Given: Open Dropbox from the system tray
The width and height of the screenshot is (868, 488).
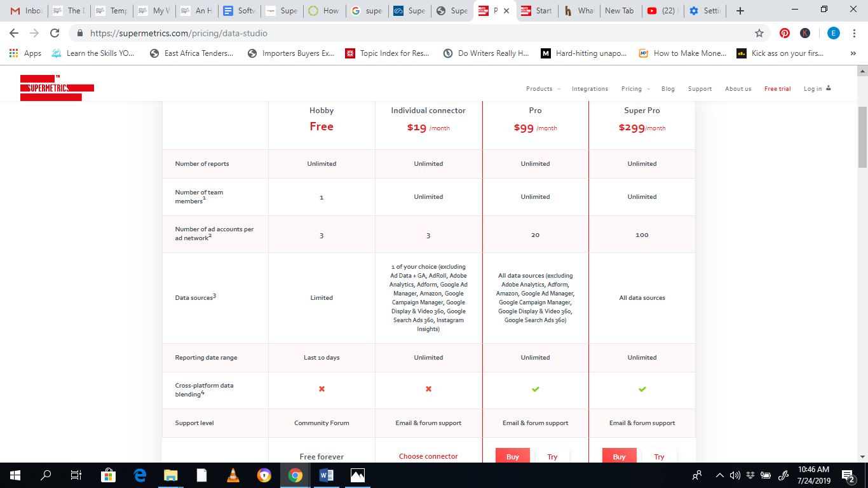Looking at the screenshot, I should pyautogui.click(x=750, y=475).
